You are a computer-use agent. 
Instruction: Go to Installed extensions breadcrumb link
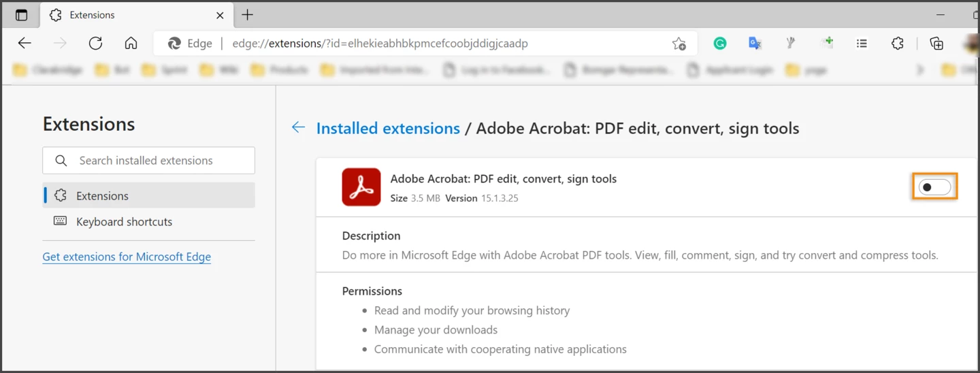coord(388,128)
